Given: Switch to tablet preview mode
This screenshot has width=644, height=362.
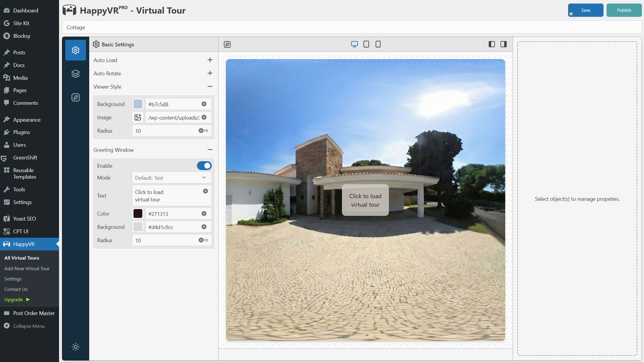Looking at the screenshot, I should 366,44.
